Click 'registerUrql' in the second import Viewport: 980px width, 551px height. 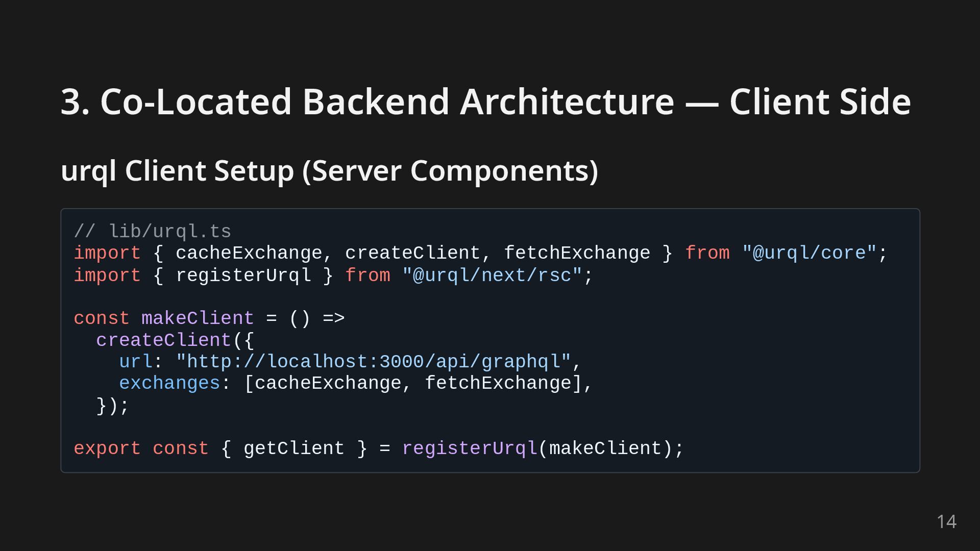point(243,275)
